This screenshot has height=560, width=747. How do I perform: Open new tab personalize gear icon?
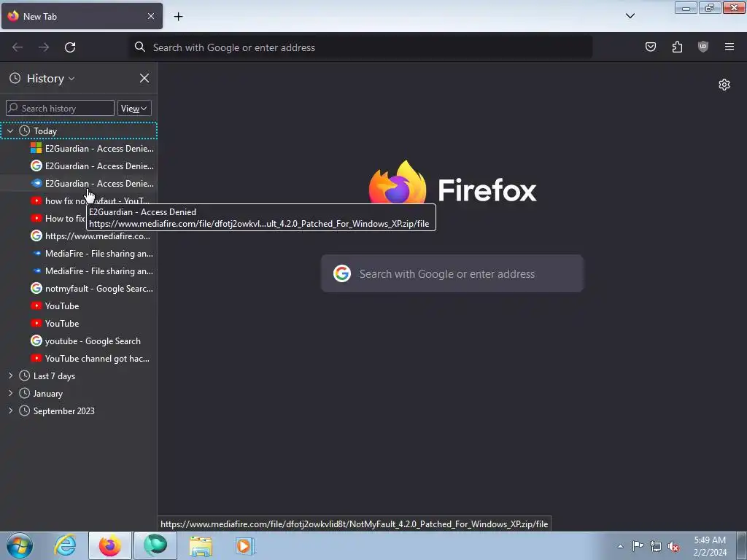pyautogui.click(x=724, y=85)
